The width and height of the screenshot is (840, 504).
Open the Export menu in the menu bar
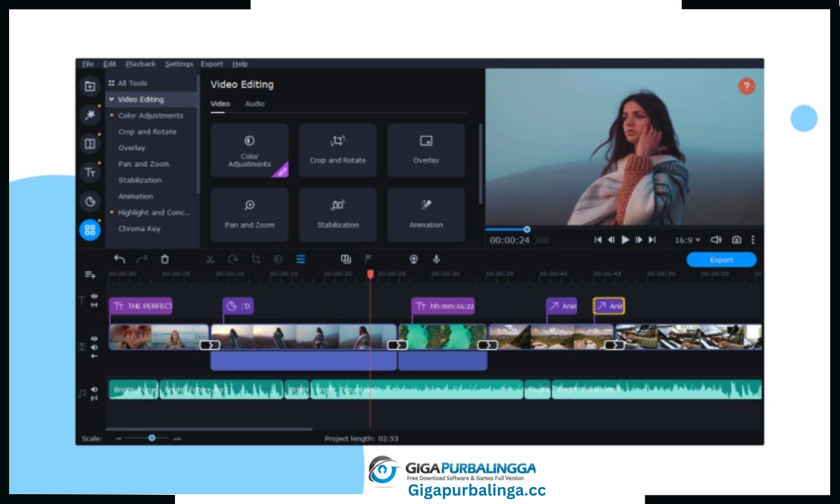pyautogui.click(x=212, y=64)
